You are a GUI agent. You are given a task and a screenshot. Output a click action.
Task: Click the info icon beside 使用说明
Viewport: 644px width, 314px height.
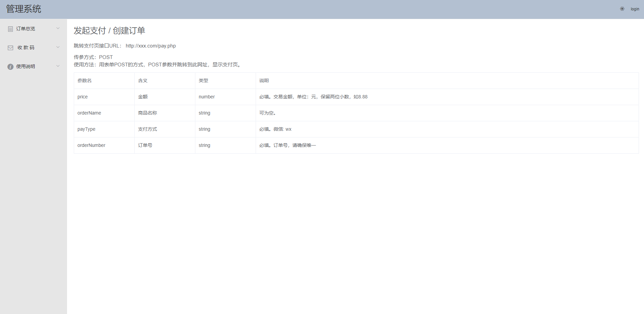pyautogui.click(x=10, y=67)
